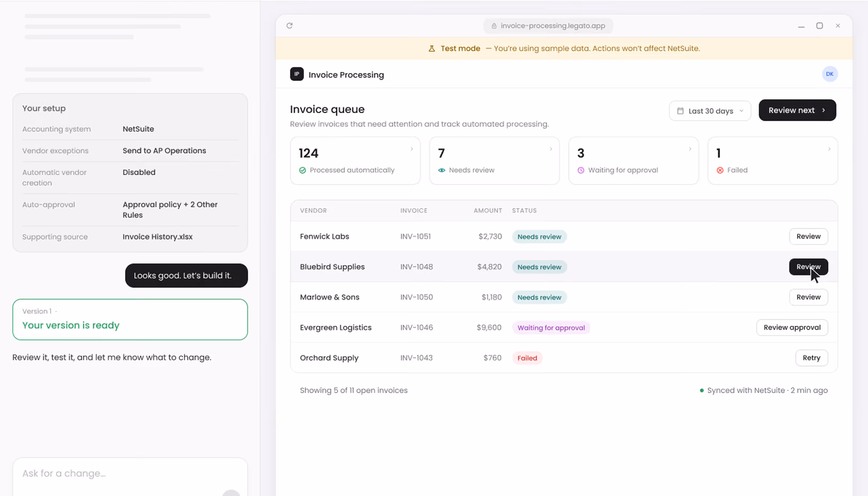The width and height of the screenshot is (868, 496).
Task: Select the Fenwick Labs vendor name
Action: [325, 236]
